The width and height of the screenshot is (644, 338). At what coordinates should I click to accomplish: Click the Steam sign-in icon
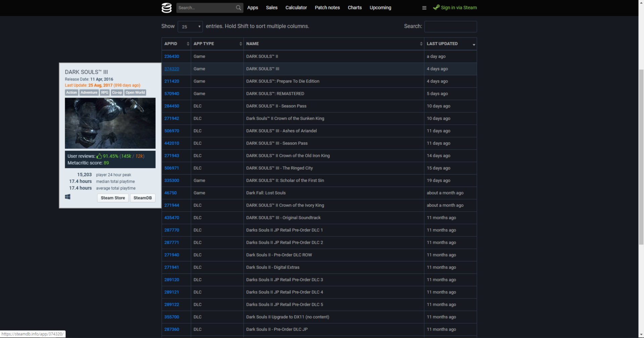click(436, 7)
